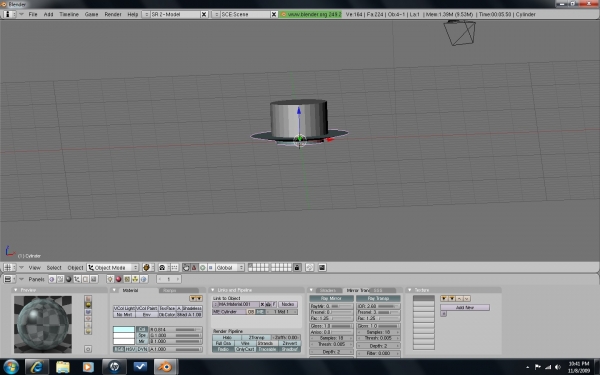
Task: Click the material preview sphere thumbnail
Action: click(x=43, y=324)
